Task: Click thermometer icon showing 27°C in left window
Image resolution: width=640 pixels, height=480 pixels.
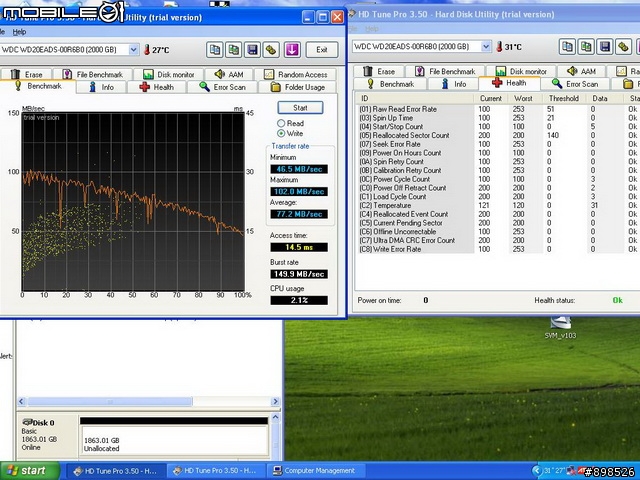Action: click(x=147, y=50)
